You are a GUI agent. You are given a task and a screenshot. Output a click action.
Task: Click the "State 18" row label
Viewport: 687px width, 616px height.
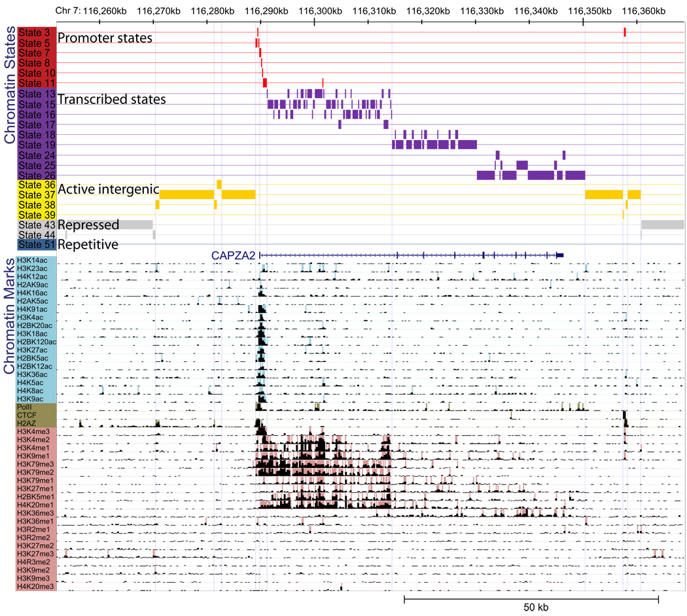tap(37, 135)
